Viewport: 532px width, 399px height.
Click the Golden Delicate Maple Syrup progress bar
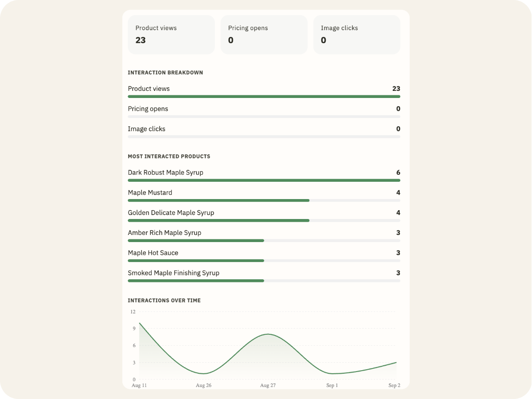point(264,220)
